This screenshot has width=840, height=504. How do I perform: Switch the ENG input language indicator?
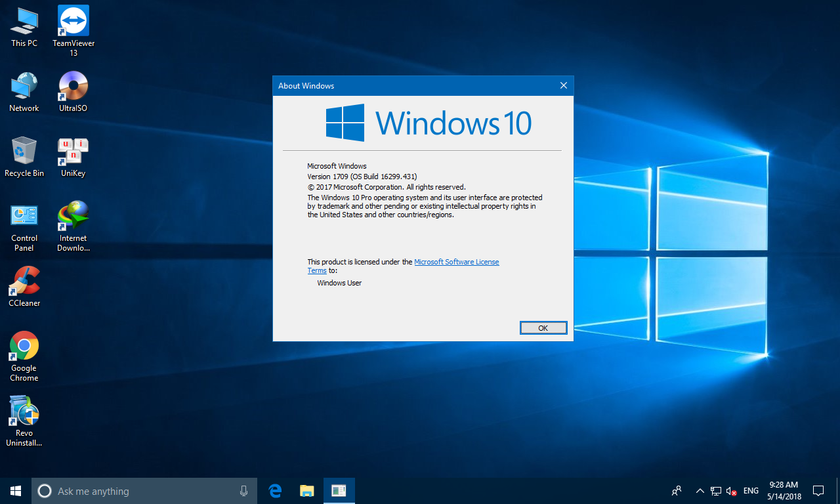751,491
